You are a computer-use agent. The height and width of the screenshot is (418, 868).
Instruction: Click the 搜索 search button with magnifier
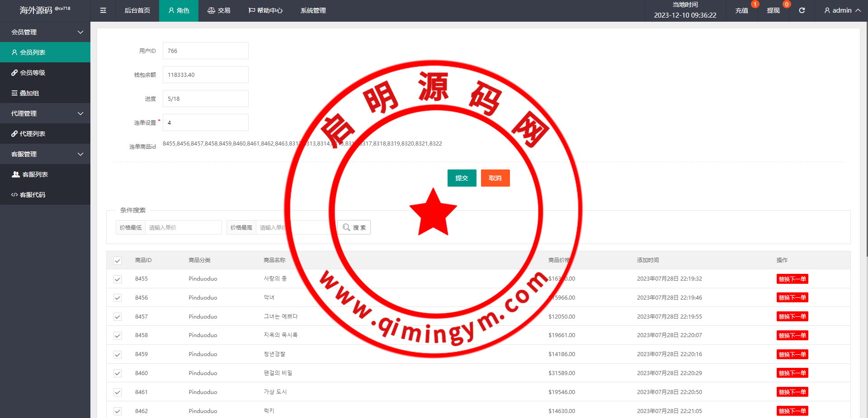(354, 227)
